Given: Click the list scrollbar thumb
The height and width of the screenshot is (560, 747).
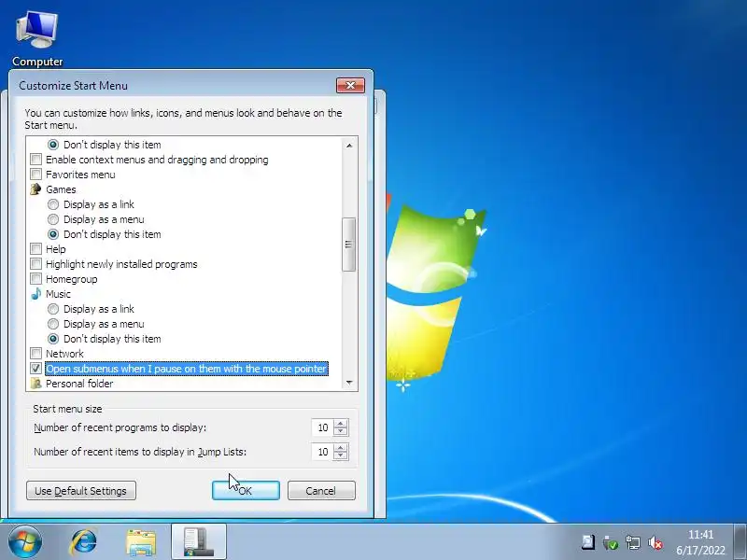Looking at the screenshot, I should click(348, 245).
